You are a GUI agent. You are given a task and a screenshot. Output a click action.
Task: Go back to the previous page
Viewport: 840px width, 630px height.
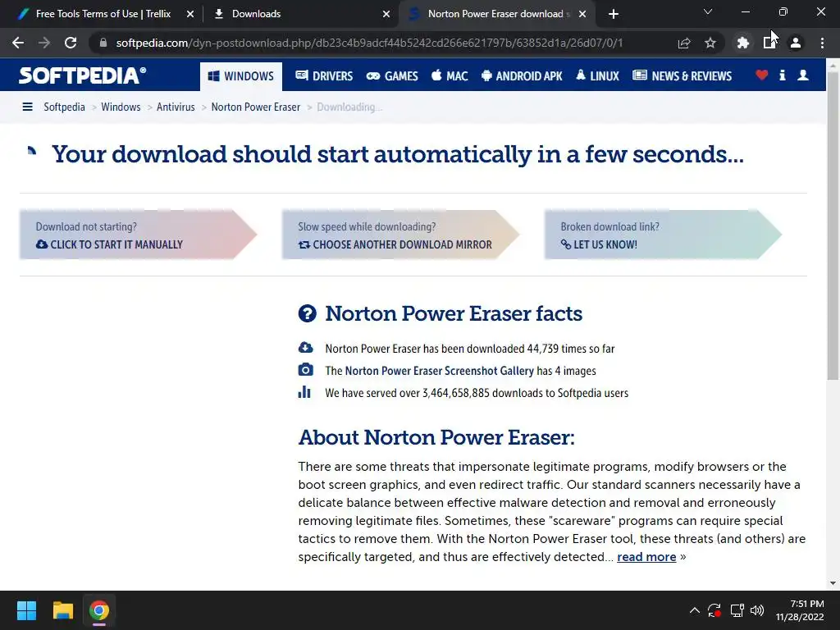18,43
